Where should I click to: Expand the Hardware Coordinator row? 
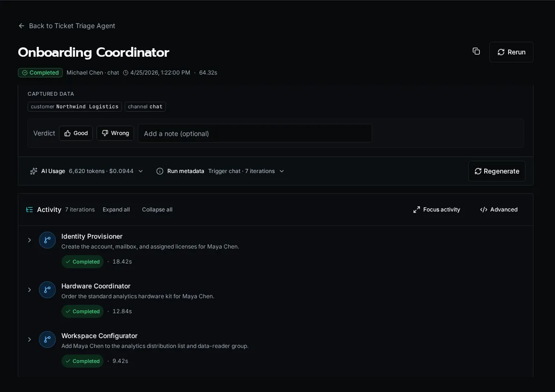point(30,290)
